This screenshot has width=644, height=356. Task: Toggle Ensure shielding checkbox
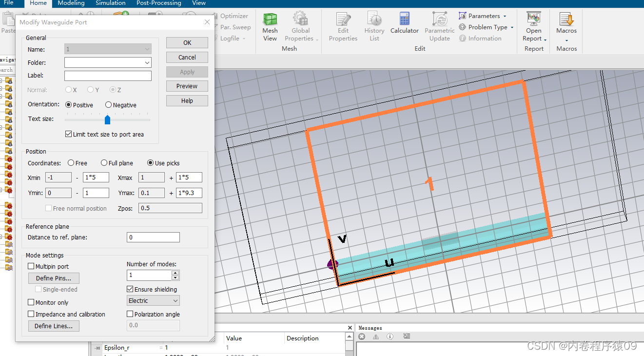pos(130,289)
